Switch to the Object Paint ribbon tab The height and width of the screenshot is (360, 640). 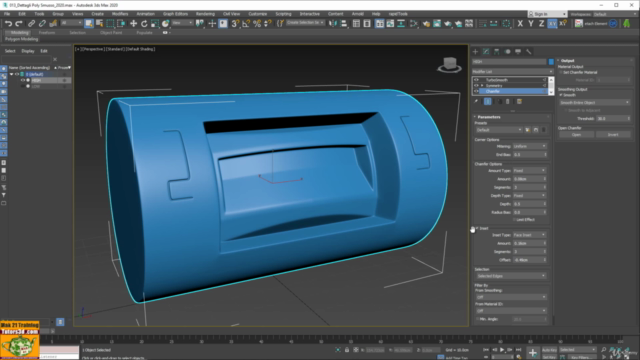(x=111, y=33)
